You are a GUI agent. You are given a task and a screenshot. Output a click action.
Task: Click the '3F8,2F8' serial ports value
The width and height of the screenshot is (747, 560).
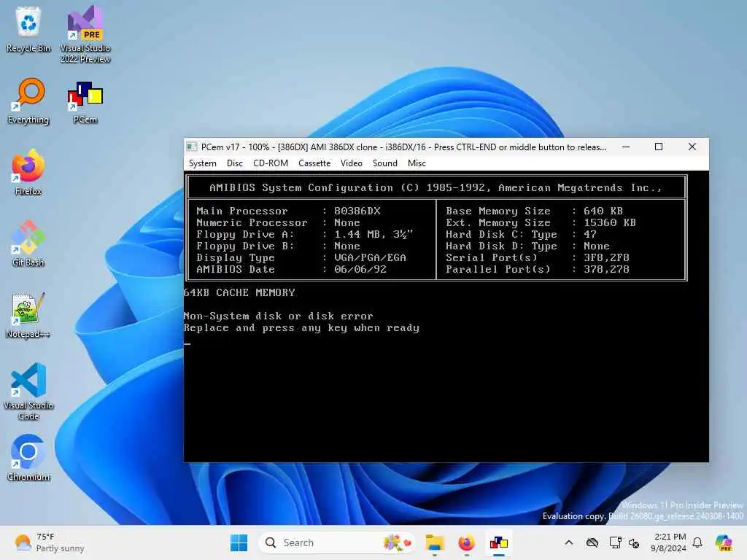(606, 257)
